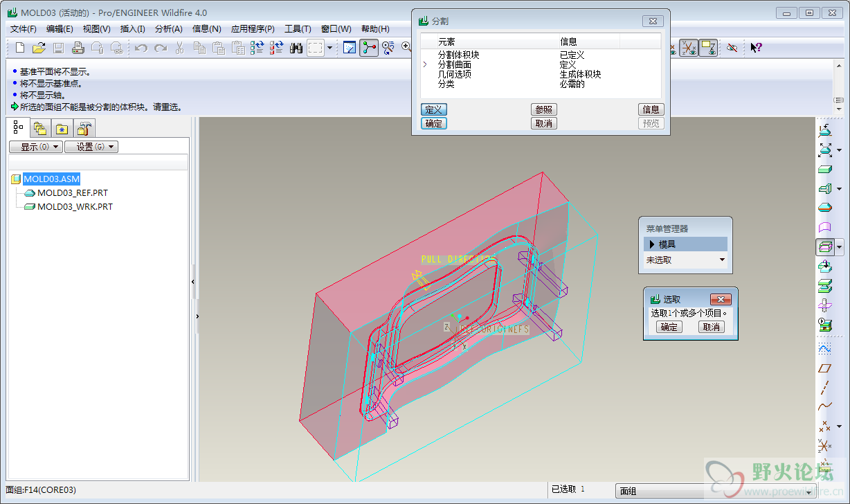Click the What's This help cursor icon
Image resolution: width=850 pixels, height=504 pixels.
tap(756, 48)
